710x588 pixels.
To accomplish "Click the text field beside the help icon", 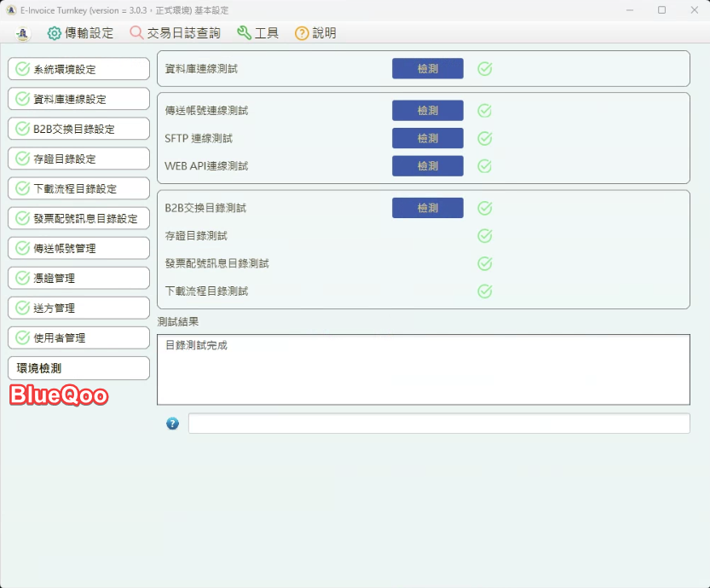I will (x=438, y=424).
